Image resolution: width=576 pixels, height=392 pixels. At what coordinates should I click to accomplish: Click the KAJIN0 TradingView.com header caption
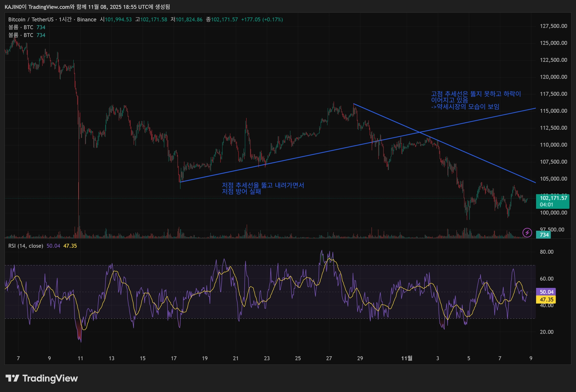click(x=87, y=7)
